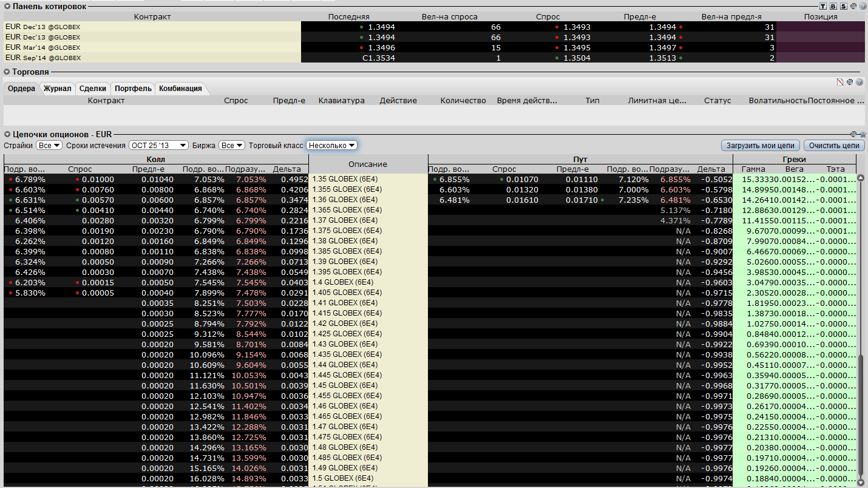This screenshot has height=488, width=868.
Task: Switch to the Портфель tab
Action: (x=133, y=89)
